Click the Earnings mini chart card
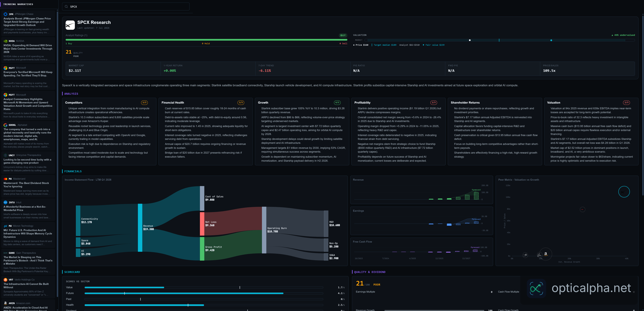 coord(422,221)
